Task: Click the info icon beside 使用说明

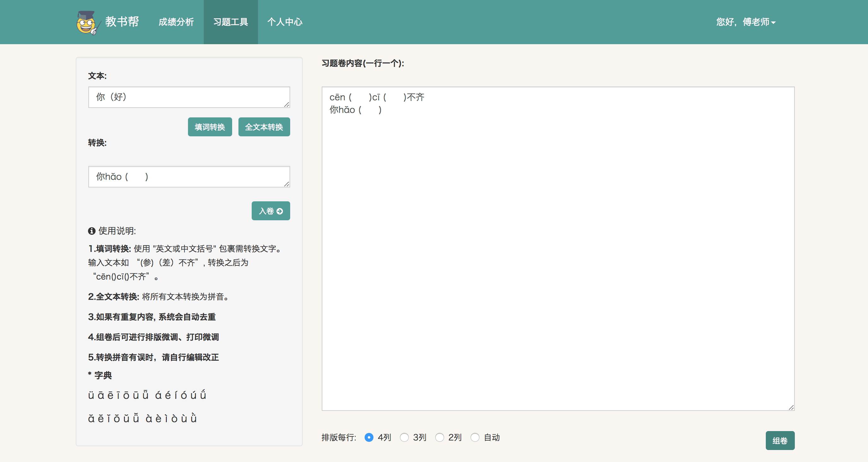Action: (x=92, y=231)
